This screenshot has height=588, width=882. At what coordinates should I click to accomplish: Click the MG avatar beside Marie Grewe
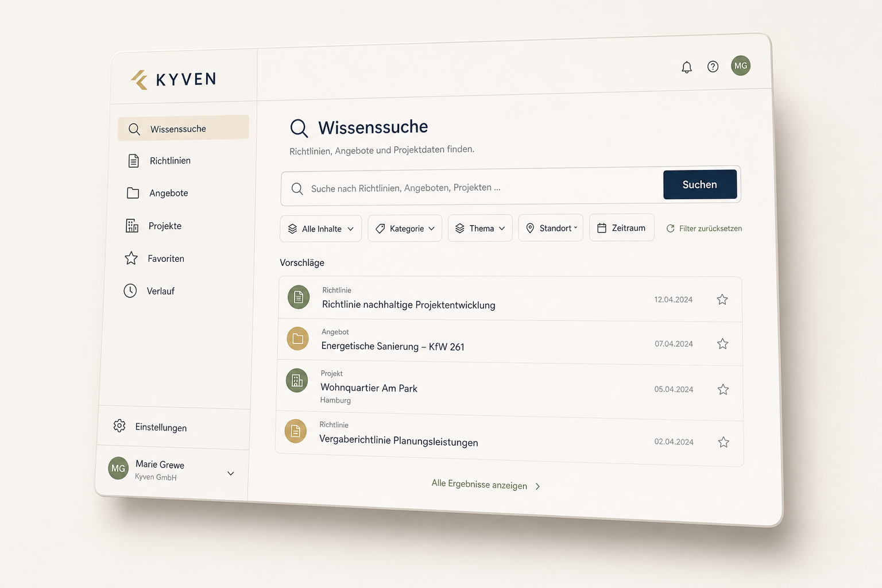[x=118, y=468]
